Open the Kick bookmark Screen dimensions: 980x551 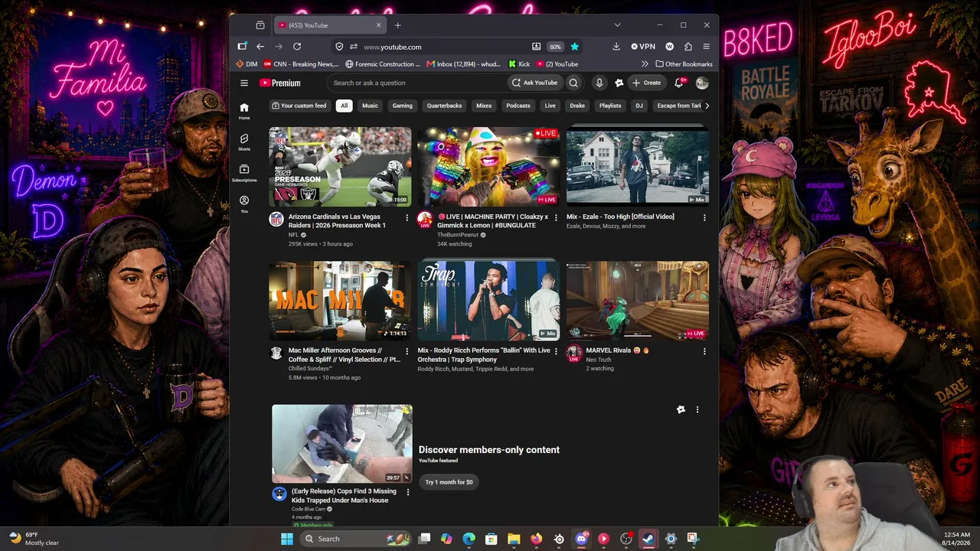pos(519,64)
